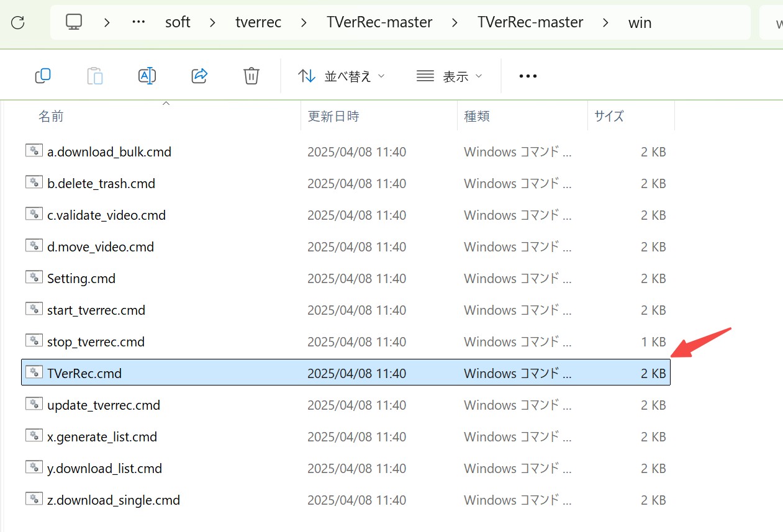
Task: Click the Rename icon in toolbar
Action: 147,76
